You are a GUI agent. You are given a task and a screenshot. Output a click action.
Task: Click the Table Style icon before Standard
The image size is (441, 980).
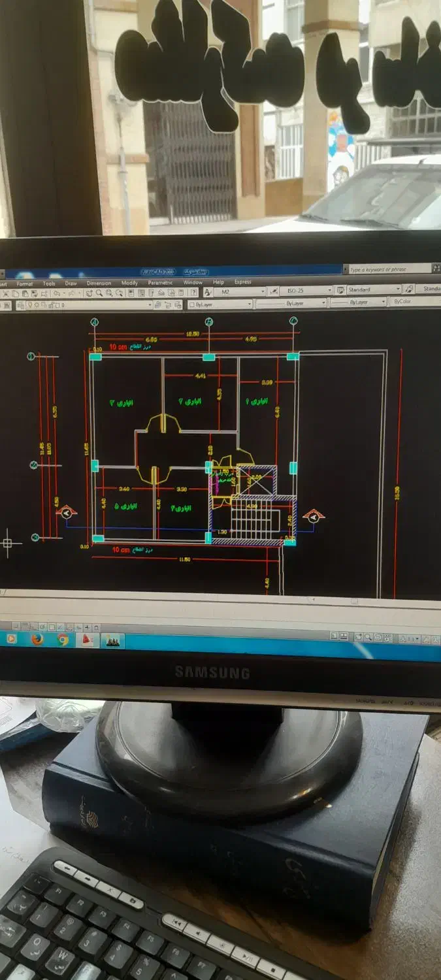[x=339, y=289]
